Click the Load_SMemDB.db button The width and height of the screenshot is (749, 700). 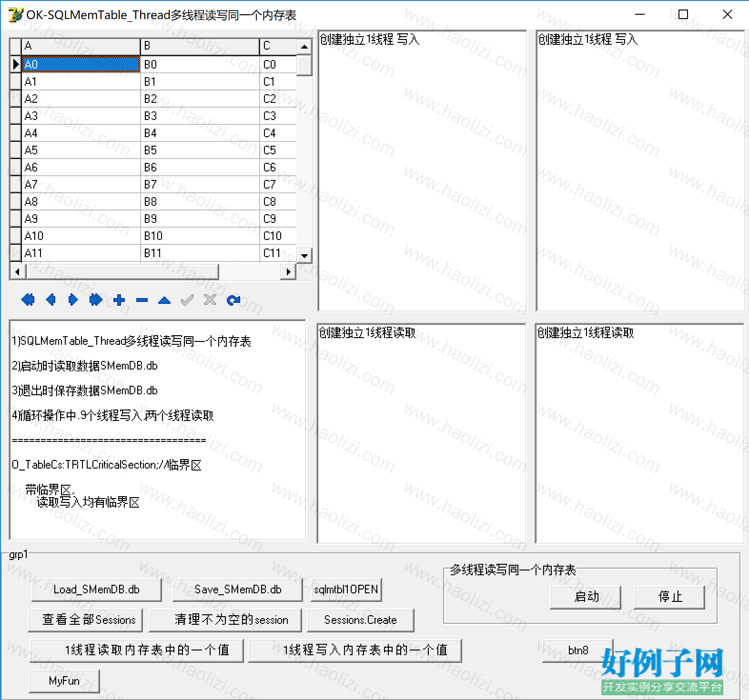(96, 590)
